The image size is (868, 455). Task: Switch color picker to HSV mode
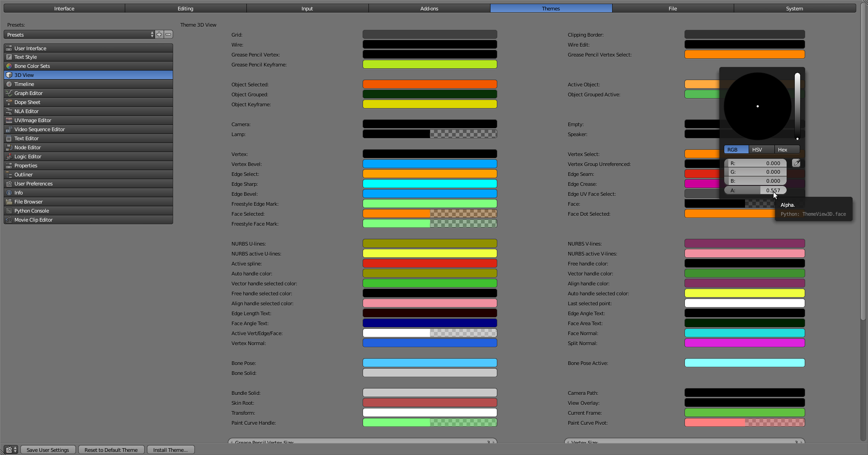pyautogui.click(x=762, y=150)
